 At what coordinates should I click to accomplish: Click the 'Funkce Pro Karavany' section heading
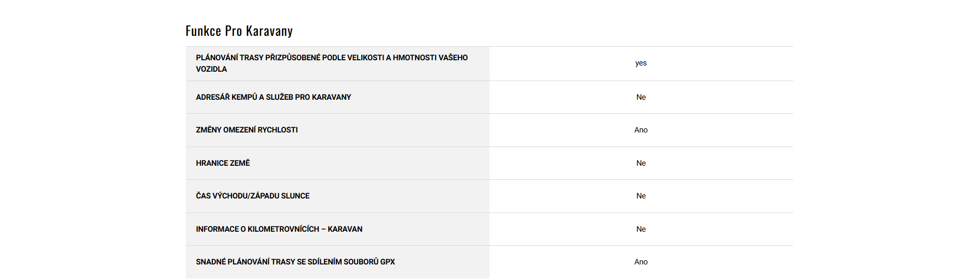point(239,31)
